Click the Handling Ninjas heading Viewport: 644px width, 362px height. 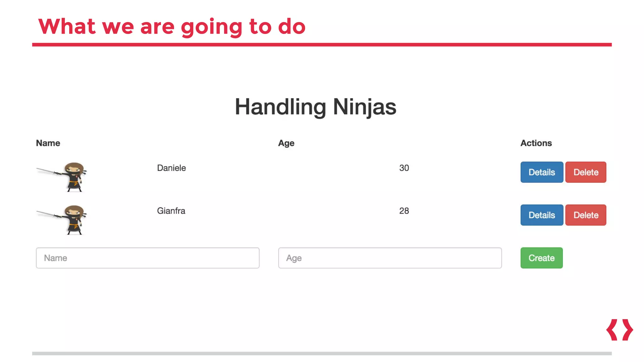point(315,107)
